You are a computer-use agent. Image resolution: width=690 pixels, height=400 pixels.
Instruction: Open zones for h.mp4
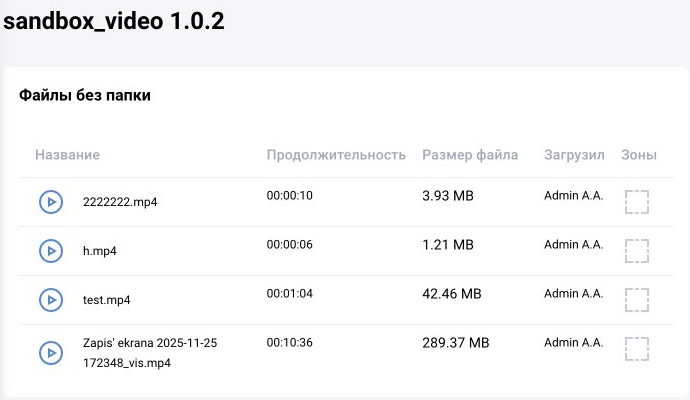[637, 251]
